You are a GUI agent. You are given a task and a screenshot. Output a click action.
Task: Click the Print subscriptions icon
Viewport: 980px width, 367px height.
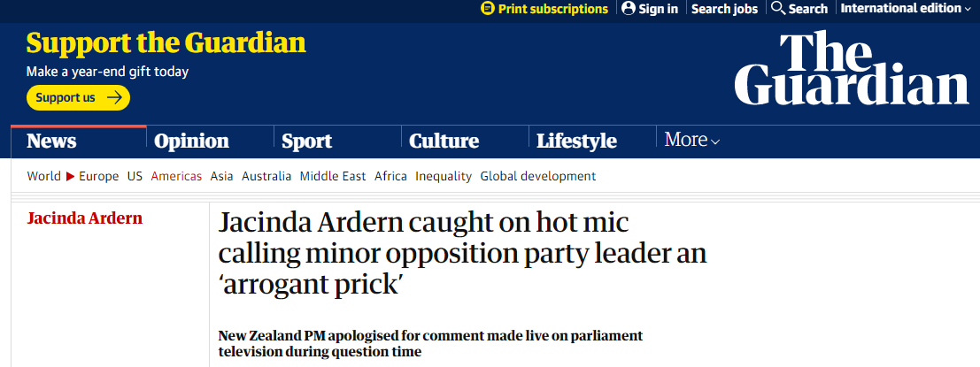click(487, 9)
